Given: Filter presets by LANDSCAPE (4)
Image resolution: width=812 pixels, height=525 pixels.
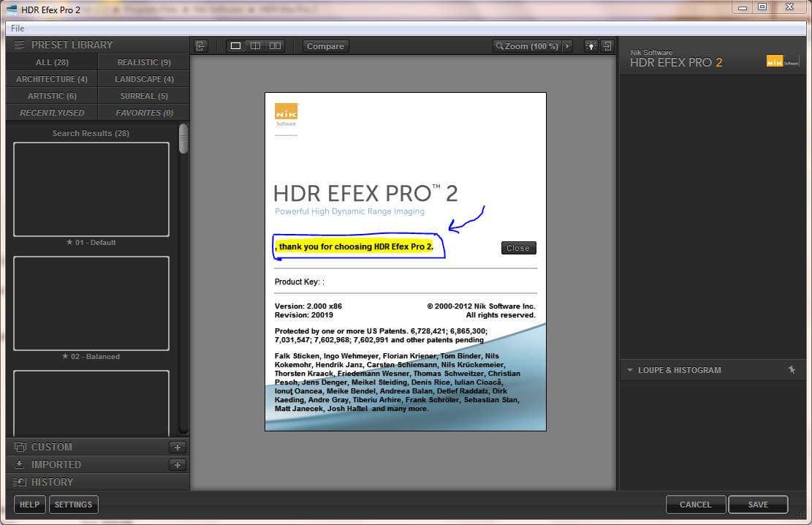Looking at the screenshot, I should pyautogui.click(x=144, y=79).
